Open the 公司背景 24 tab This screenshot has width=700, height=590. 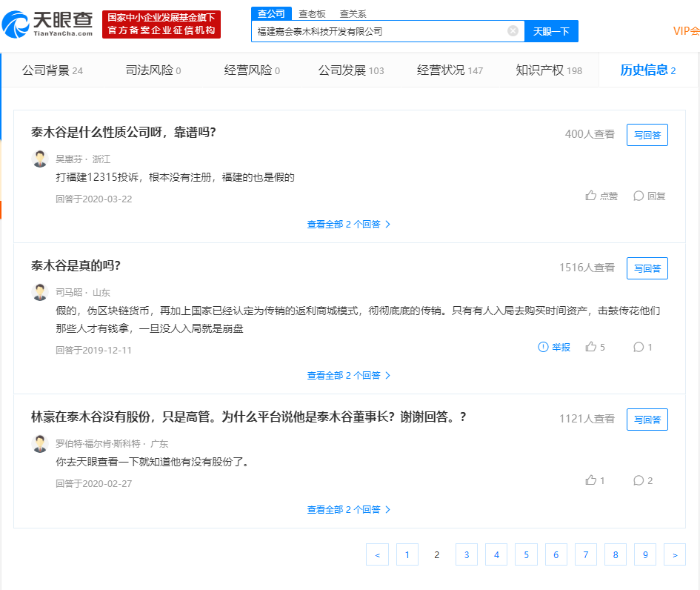pyautogui.click(x=53, y=70)
